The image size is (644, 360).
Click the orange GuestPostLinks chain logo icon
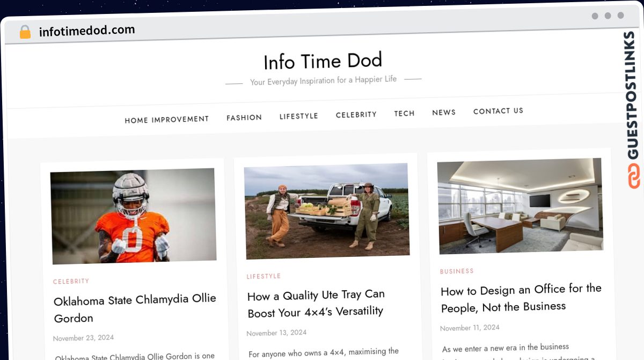[634, 177]
